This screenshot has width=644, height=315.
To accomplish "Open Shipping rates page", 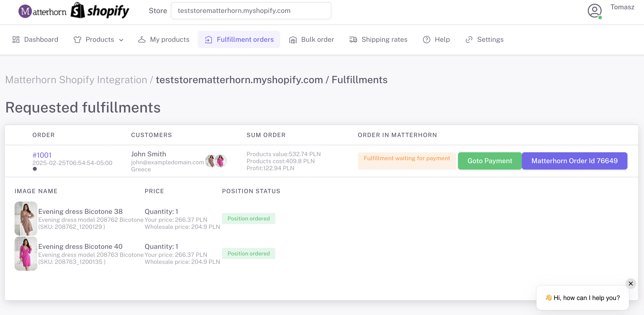I will 378,40.
